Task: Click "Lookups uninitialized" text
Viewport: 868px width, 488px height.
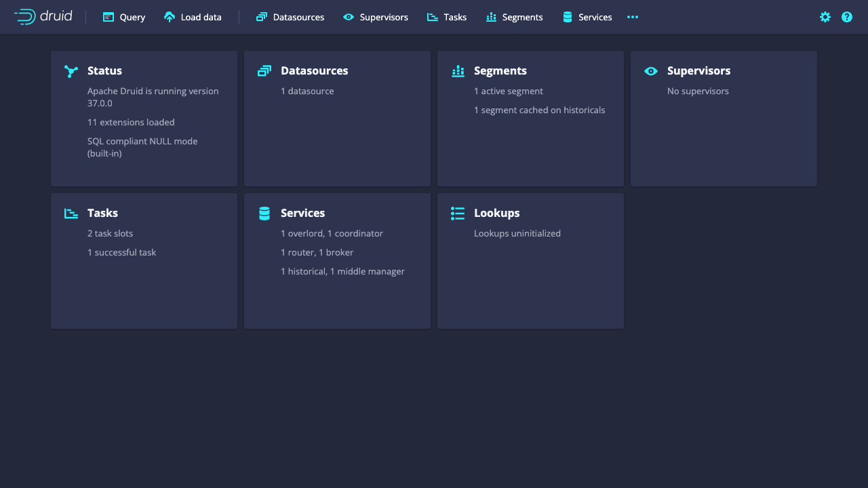Action: [517, 233]
